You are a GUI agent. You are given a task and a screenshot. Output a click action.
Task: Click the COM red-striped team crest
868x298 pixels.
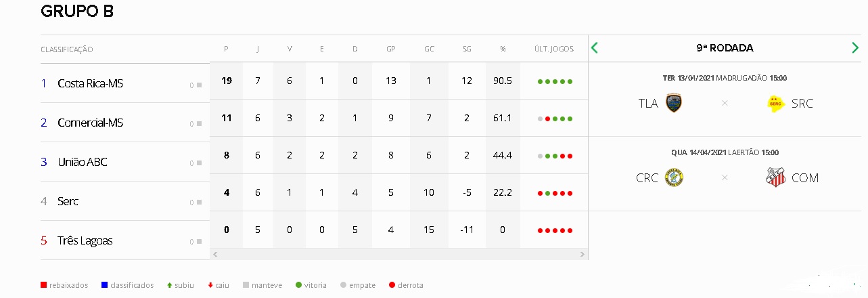(x=775, y=177)
